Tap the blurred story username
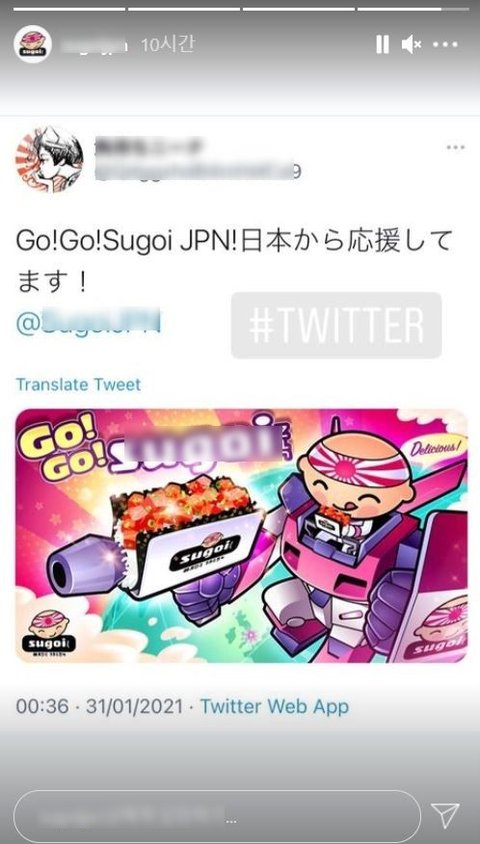Screen dimensions: 480x844 click(95, 45)
